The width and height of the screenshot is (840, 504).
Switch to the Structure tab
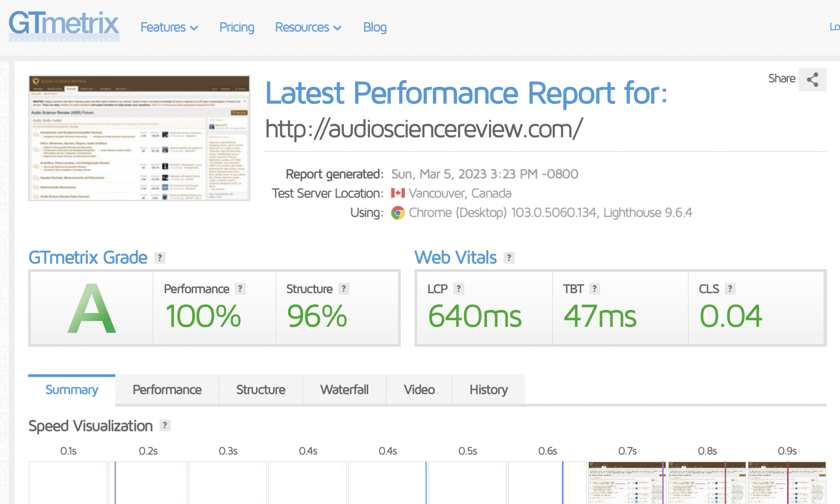click(x=261, y=390)
